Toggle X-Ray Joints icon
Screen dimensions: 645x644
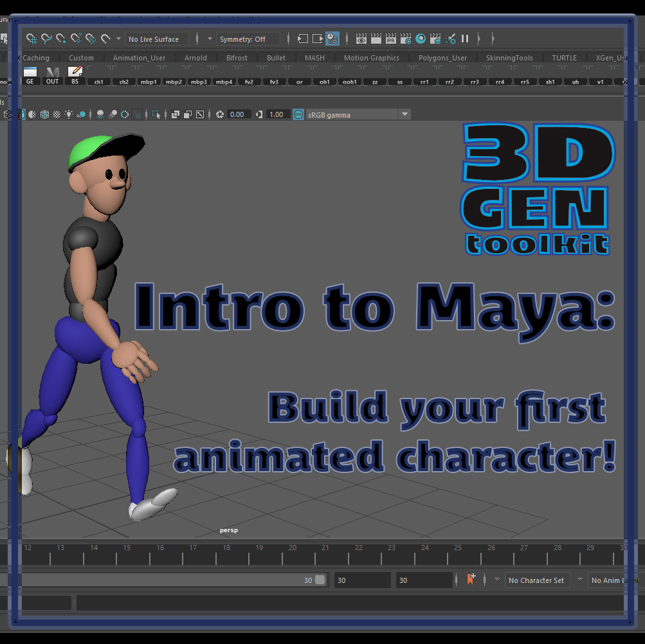pyautogui.click(x=200, y=114)
